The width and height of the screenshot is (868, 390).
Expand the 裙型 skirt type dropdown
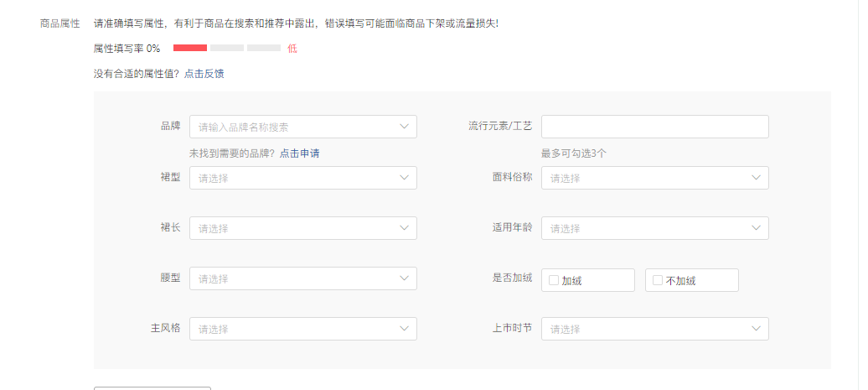293,178
